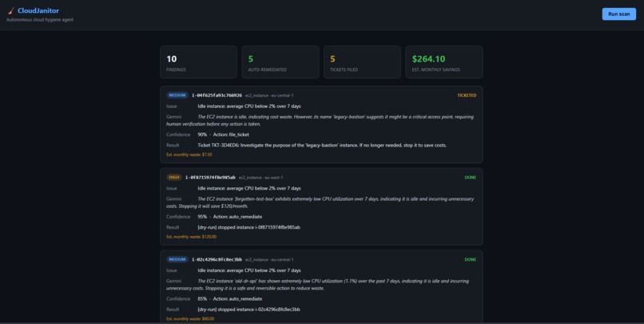Select instance ID i-0f8715974f8e985ab in card header
644x324 pixels.
[210, 178]
